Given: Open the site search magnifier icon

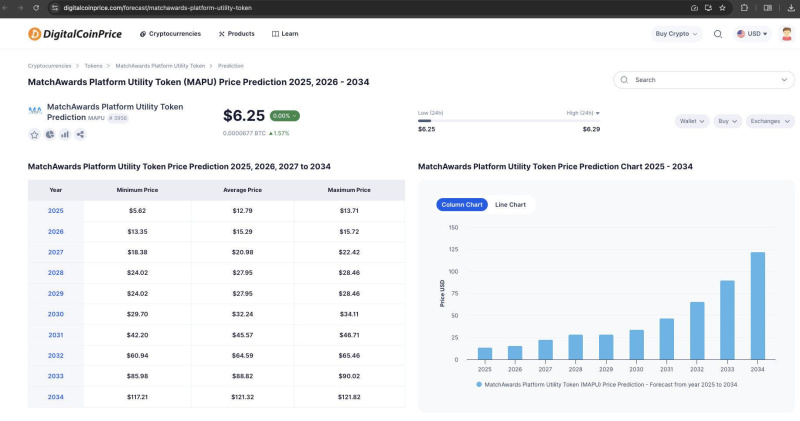Looking at the screenshot, I should click(718, 33).
